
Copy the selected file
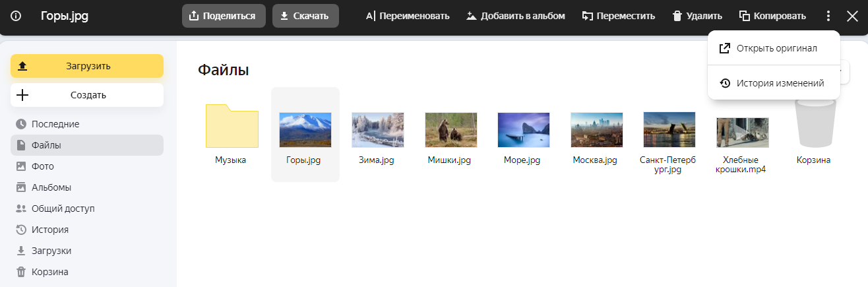point(772,16)
